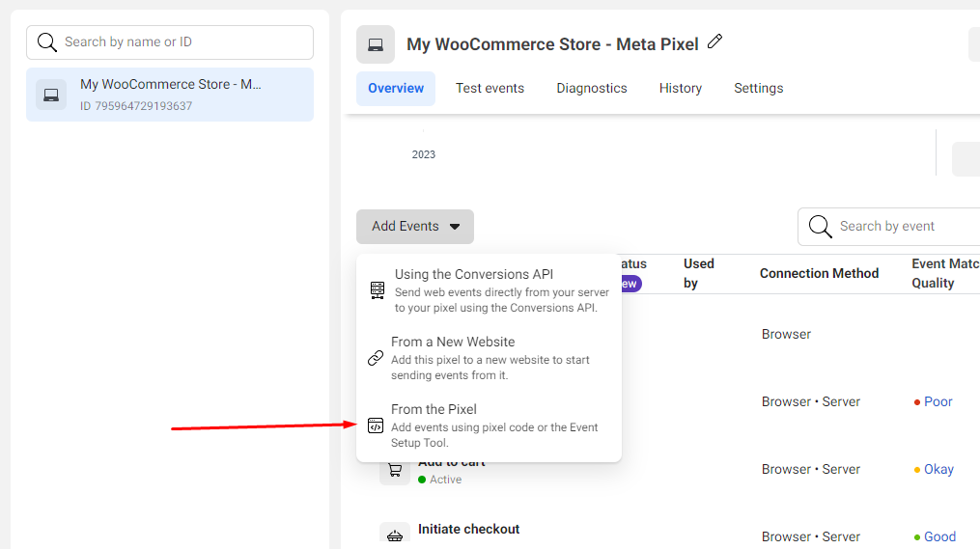Focus the Search by name or ID field
Viewport: 980px width, 549px height.
tap(170, 42)
